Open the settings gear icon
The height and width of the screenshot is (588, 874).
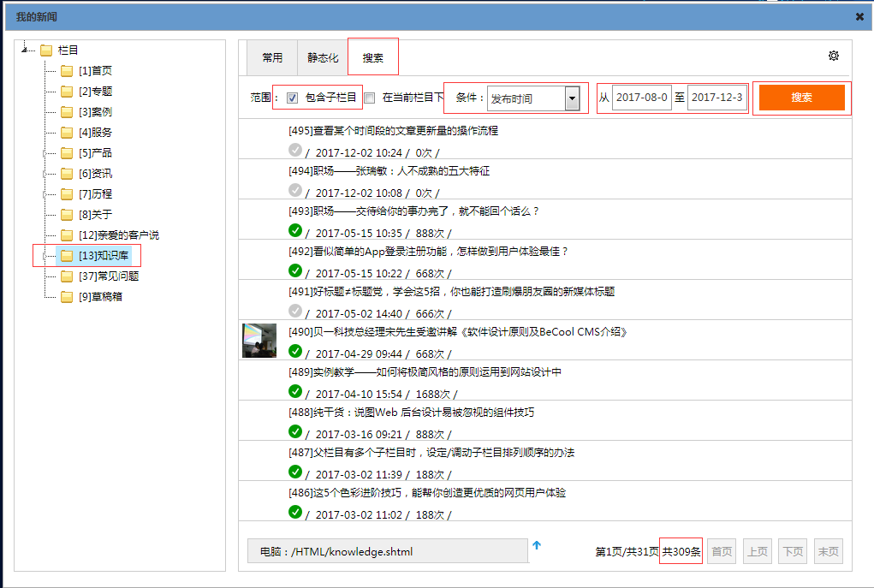click(x=833, y=56)
